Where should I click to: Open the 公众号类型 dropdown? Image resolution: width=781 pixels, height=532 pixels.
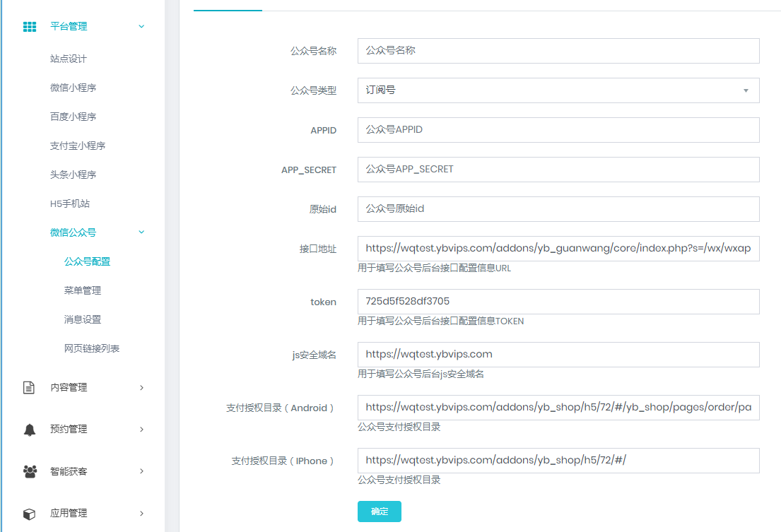click(558, 90)
